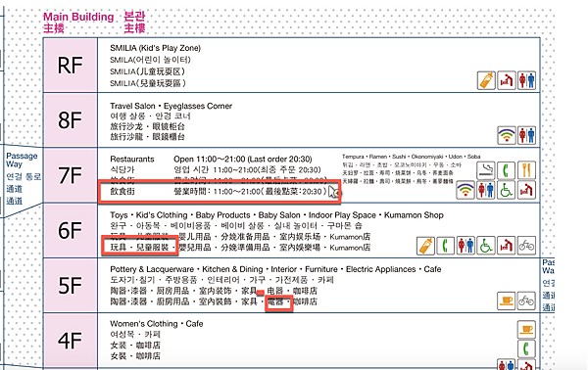Click 'Electric Appliances' text on 5F
Image resolution: width=588 pixels, height=370 pixels.
tap(380, 269)
